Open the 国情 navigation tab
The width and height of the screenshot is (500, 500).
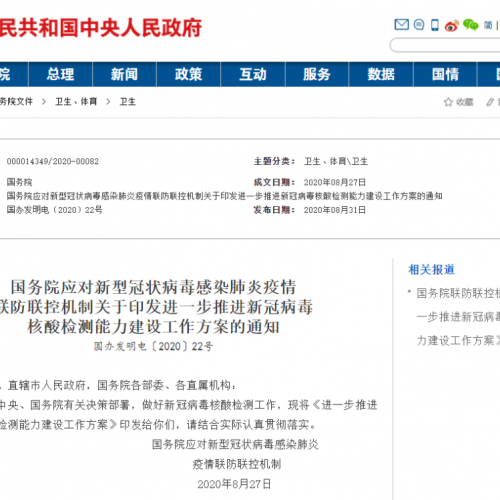tap(445, 74)
